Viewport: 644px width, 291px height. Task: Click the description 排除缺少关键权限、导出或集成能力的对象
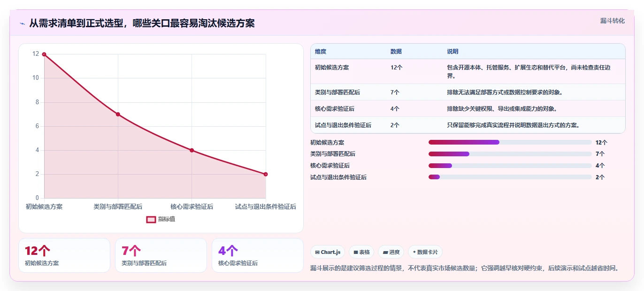pyautogui.click(x=502, y=109)
